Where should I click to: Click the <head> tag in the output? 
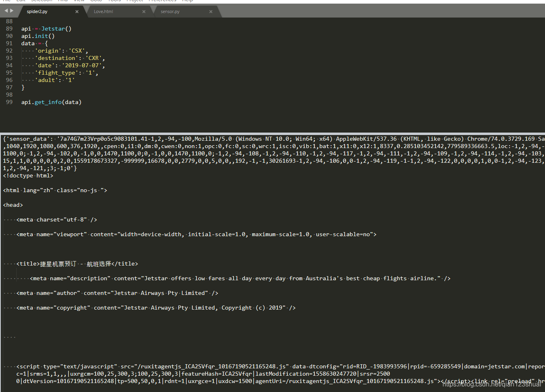click(x=13, y=205)
